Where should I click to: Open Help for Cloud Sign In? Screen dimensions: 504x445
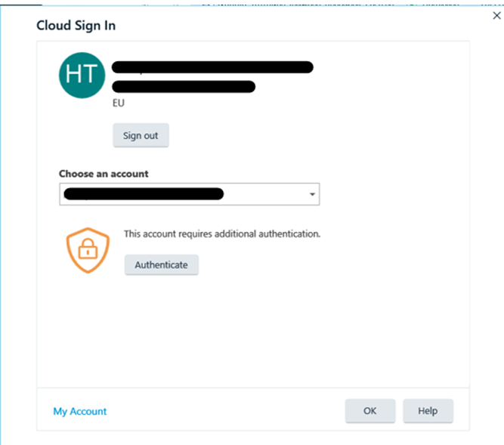pyautogui.click(x=428, y=411)
